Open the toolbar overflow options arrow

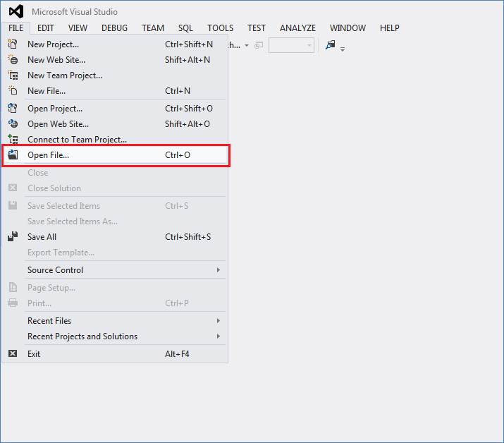[x=343, y=49]
